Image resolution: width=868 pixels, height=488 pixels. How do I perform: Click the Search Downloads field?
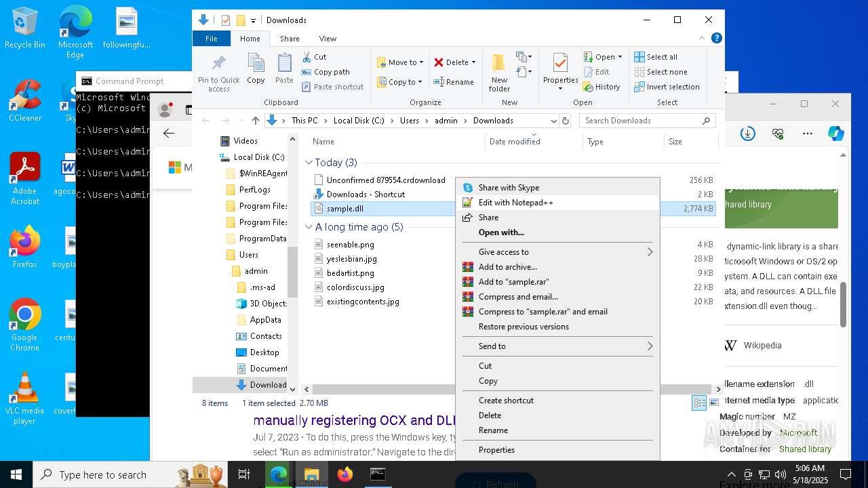coord(648,121)
